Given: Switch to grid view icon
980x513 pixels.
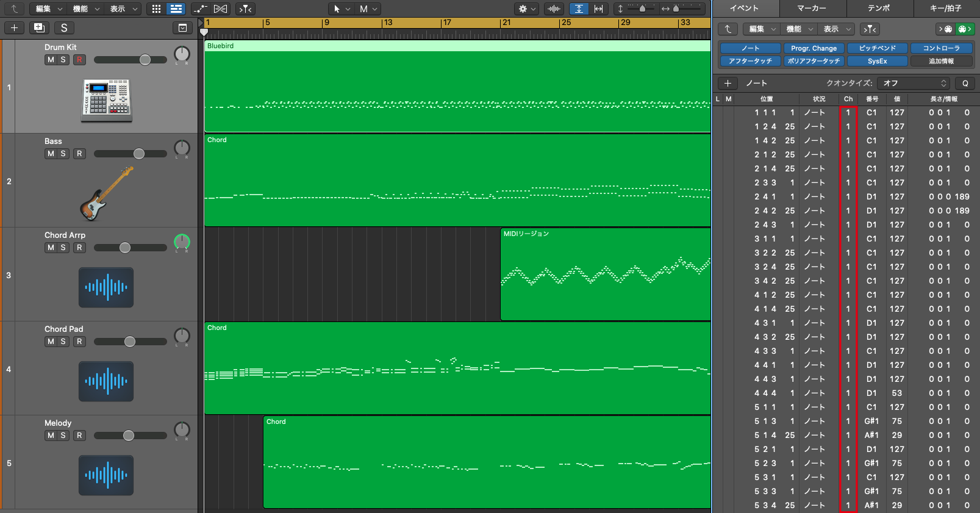Looking at the screenshot, I should tap(157, 9).
